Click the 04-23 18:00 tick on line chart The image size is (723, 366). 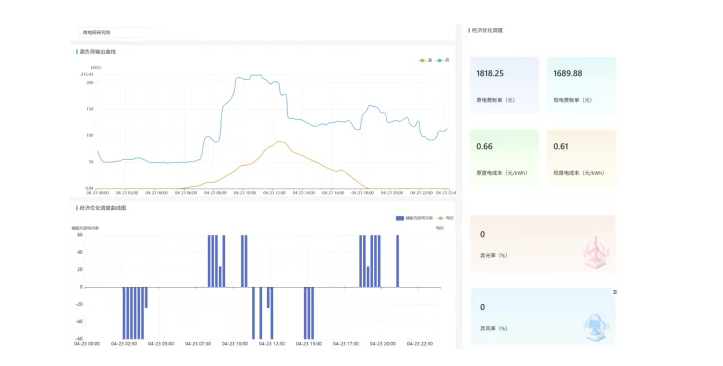coord(362,193)
